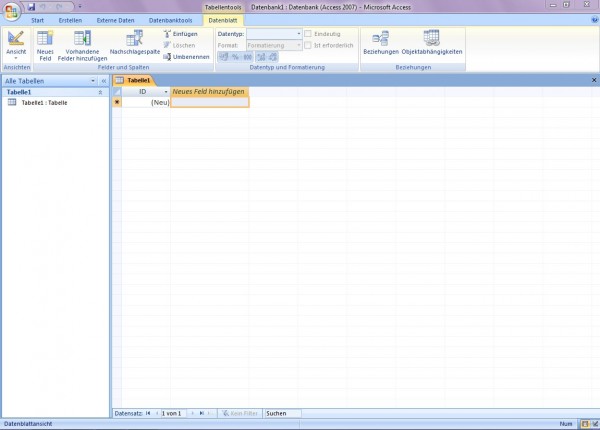The height and width of the screenshot is (430, 600).
Task: Open the Format combo box
Action: (x=274, y=46)
